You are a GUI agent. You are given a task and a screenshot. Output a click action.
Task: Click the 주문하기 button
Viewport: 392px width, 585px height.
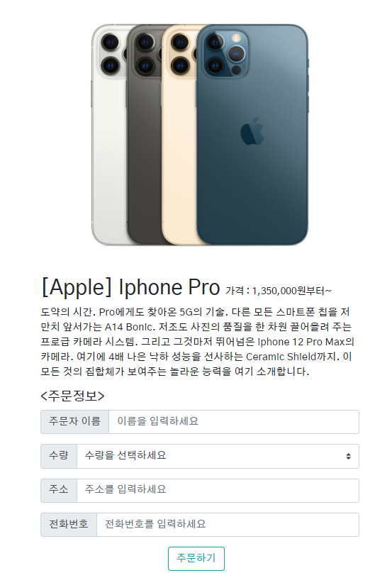point(196,559)
